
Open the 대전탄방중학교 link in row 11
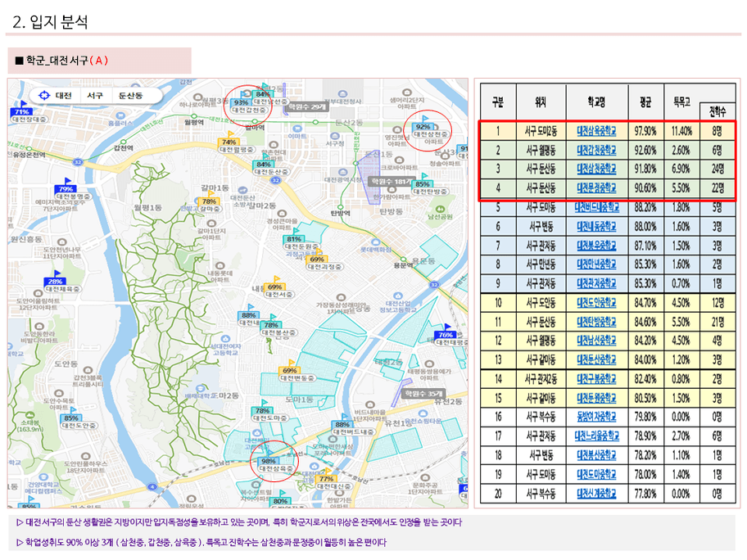click(x=596, y=322)
